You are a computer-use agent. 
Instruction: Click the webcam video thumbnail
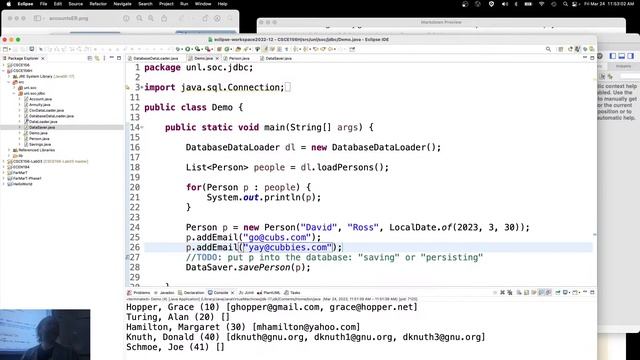45,335
